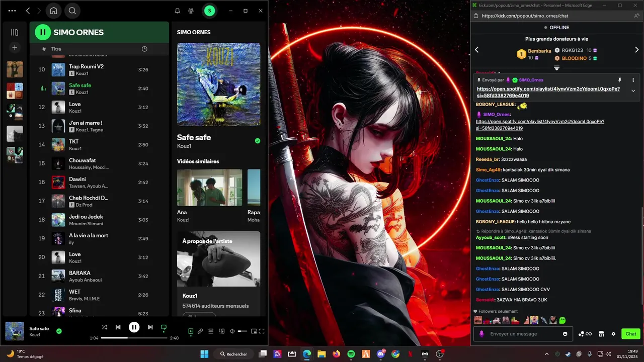Pause playback in the bottom player bar

pos(134,327)
